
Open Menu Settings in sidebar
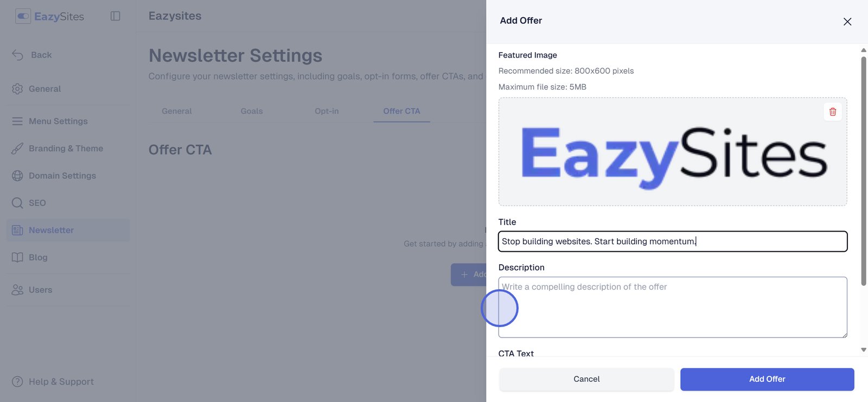click(x=58, y=122)
